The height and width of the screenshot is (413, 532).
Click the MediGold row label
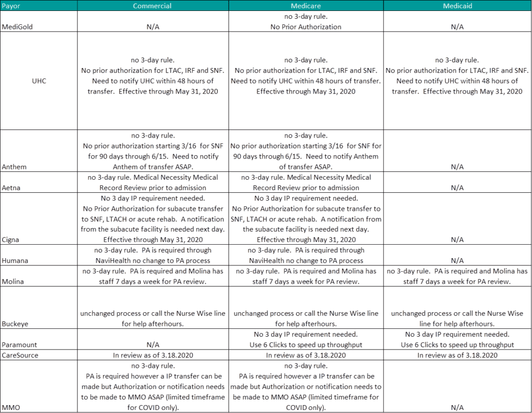[x=18, y=27]
